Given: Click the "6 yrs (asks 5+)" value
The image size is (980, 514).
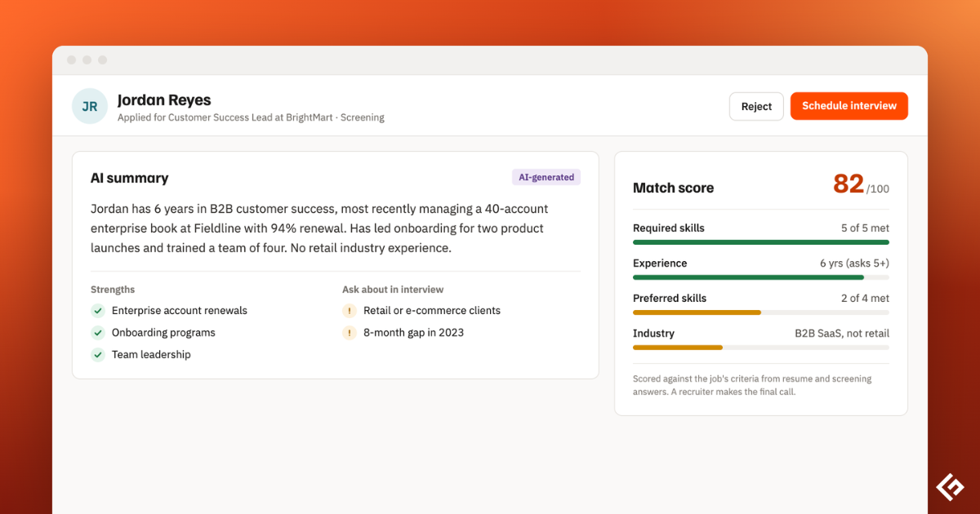Looking at the screenshot, I should 854,264.
